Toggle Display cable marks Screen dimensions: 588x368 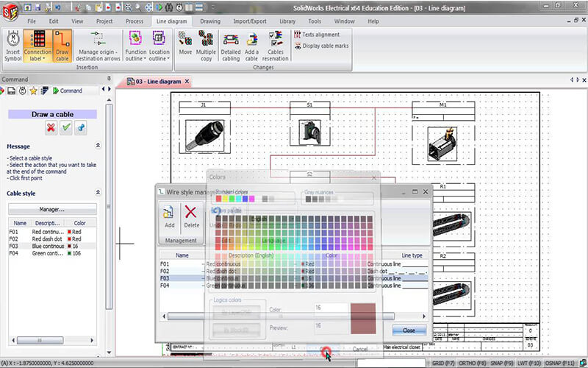pos(320,46)
